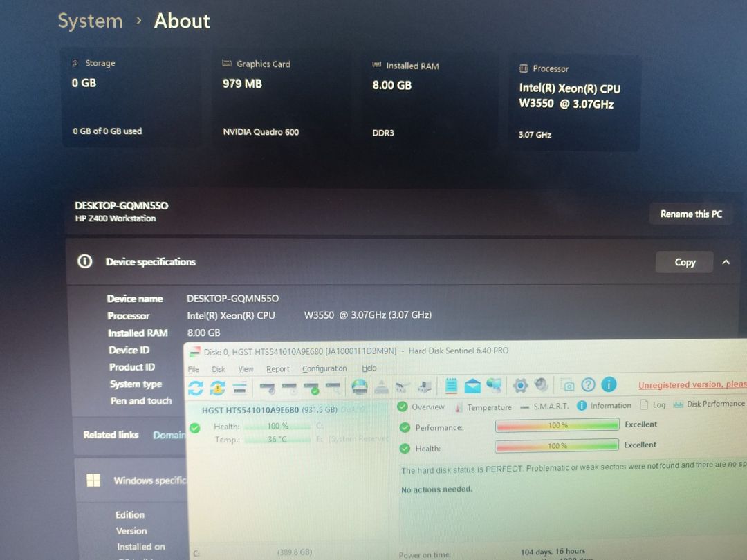Click the Domain link under Related links

pyautogui.click(x=169, y=435)
